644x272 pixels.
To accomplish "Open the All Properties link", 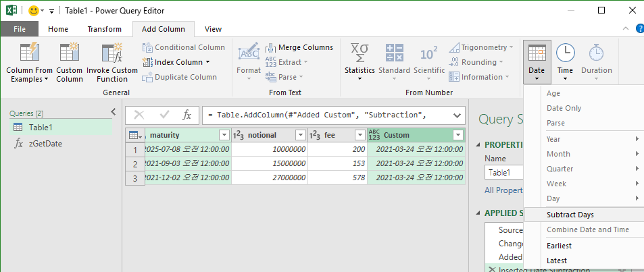I will click(504, 190).
